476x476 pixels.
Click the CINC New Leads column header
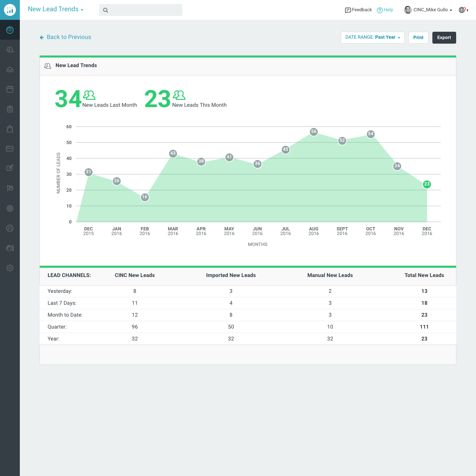pyautogui.click(x=135, y=275)
